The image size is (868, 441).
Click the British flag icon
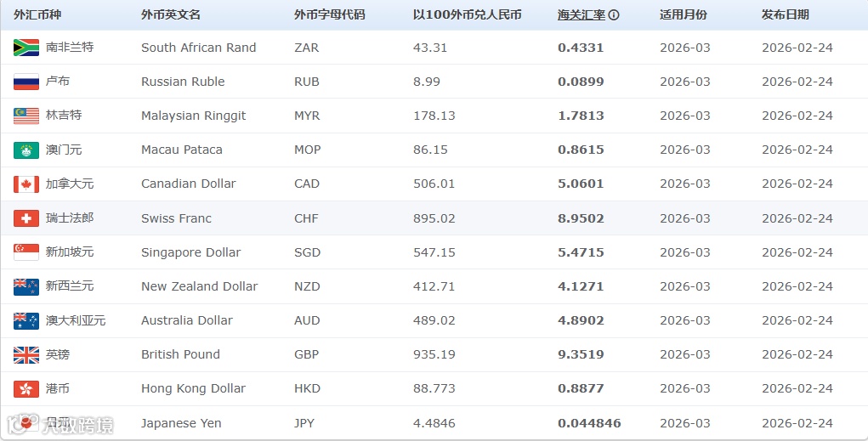pyautogui.click(x=26, y=354)
